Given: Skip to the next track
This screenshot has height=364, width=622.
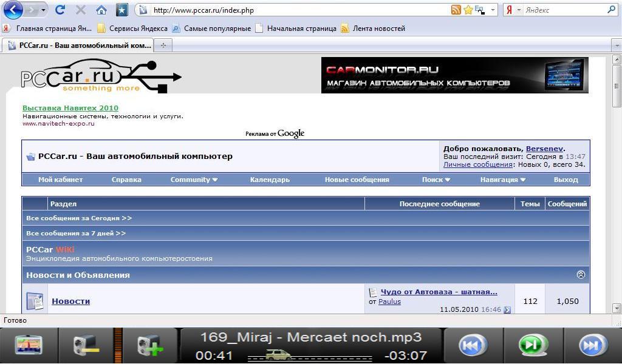Looking at the screenshot, I should point(591,345).
